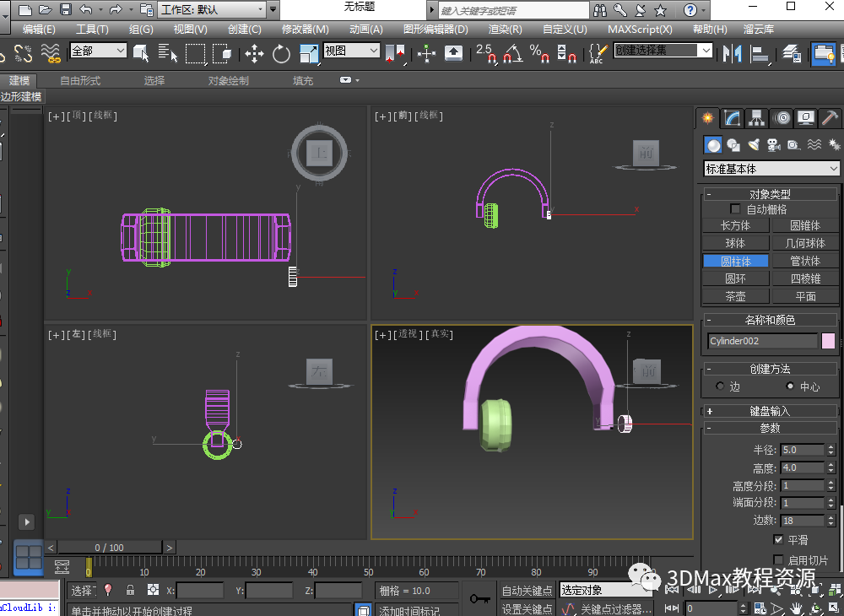
Task: Click the 管状体 object button
Action: [x=805, y=261]
